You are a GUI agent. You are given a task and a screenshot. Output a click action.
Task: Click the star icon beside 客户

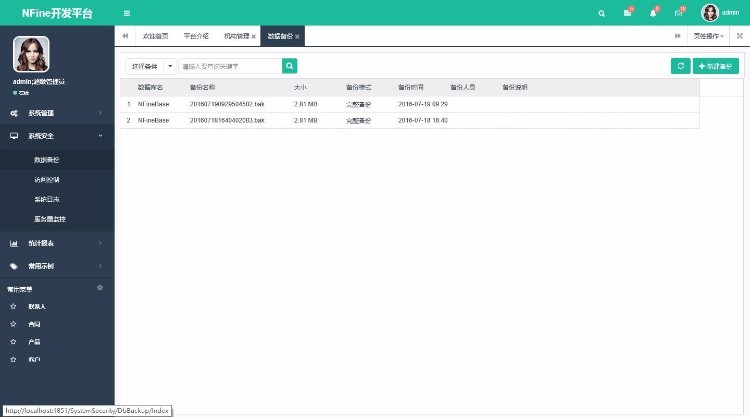point(13,360)
